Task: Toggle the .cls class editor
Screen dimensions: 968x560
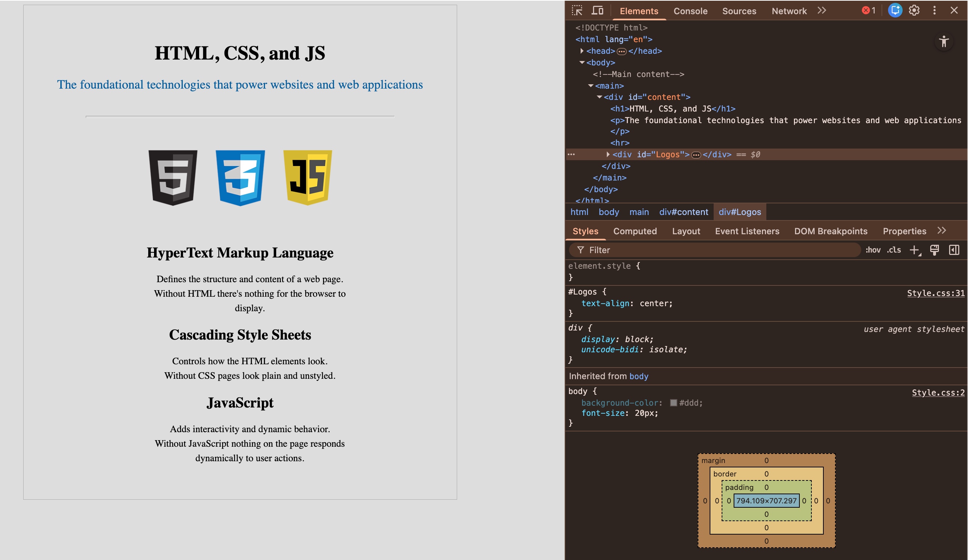Action: click(894, 250)
